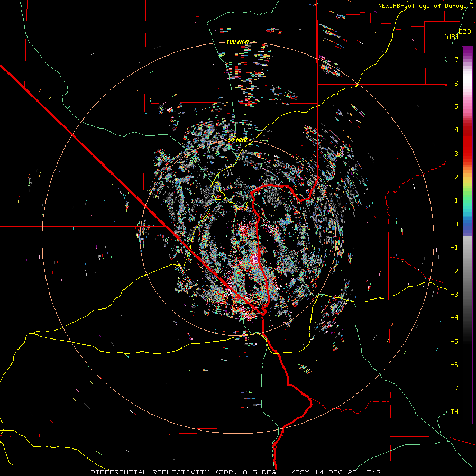Click the ZDR color scale bar
Image resolution: width=476 pixels, height=476 pixels.
click(467, 235)
